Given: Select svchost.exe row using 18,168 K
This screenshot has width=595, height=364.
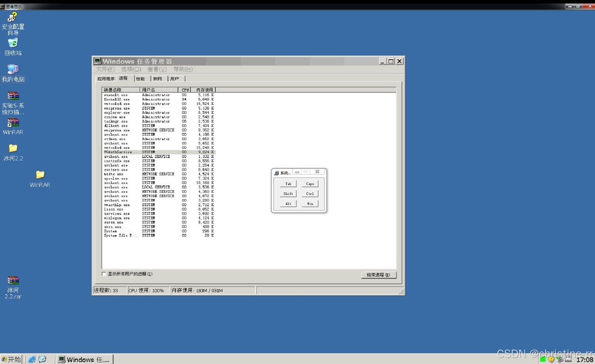Looking at the screenshot, I should (x=159, y=183).
